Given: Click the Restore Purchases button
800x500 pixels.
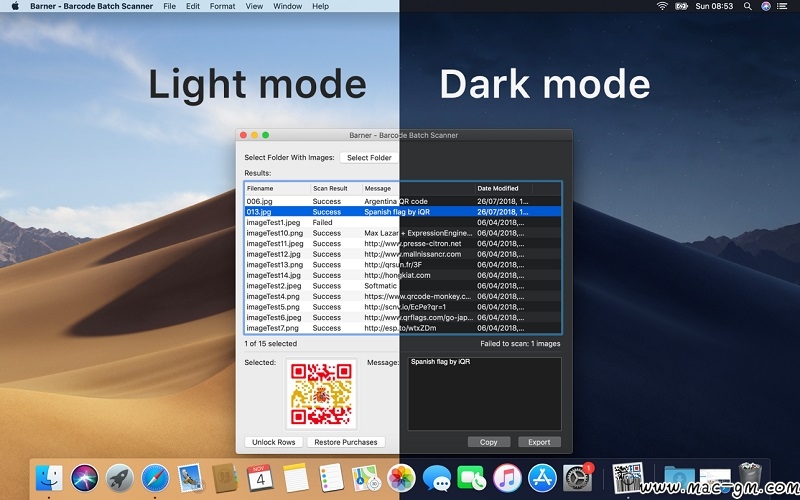Looking at the screenshot, I should click(345, 442).
